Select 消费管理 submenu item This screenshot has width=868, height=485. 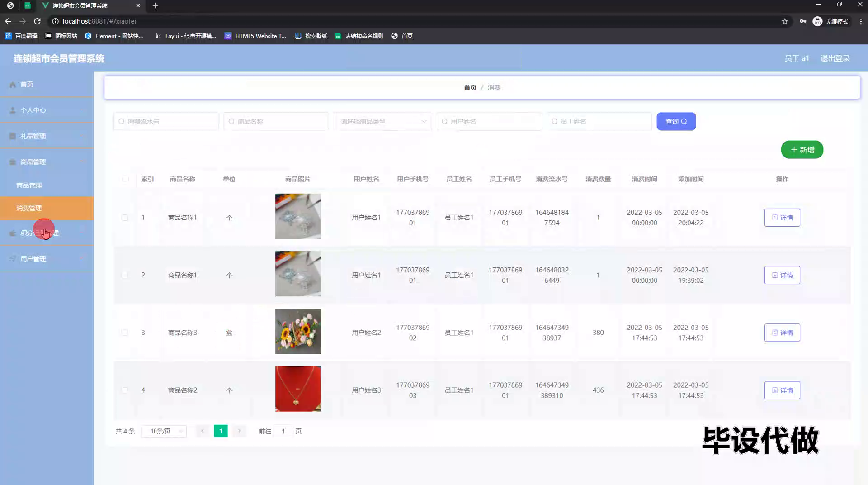[x=47, y=208]
